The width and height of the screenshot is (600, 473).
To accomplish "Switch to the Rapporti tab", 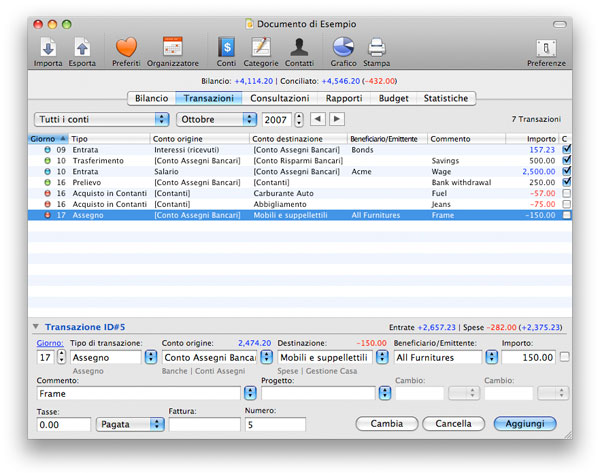I will point(344,98).
